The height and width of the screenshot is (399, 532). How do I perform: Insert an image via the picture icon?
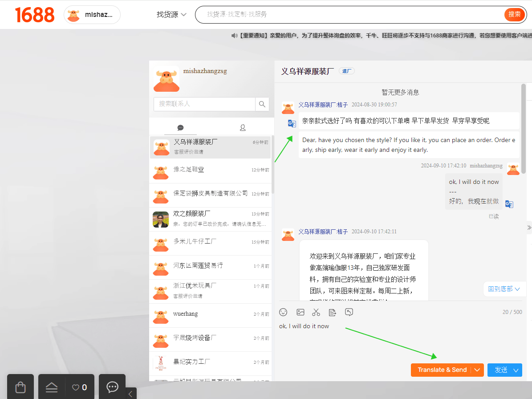tap(300, 312)
